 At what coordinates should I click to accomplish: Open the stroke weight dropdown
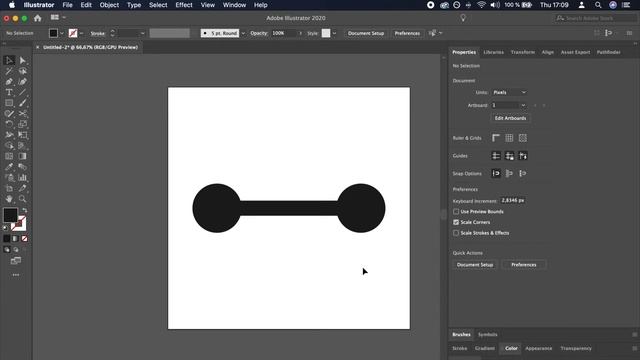142,33
